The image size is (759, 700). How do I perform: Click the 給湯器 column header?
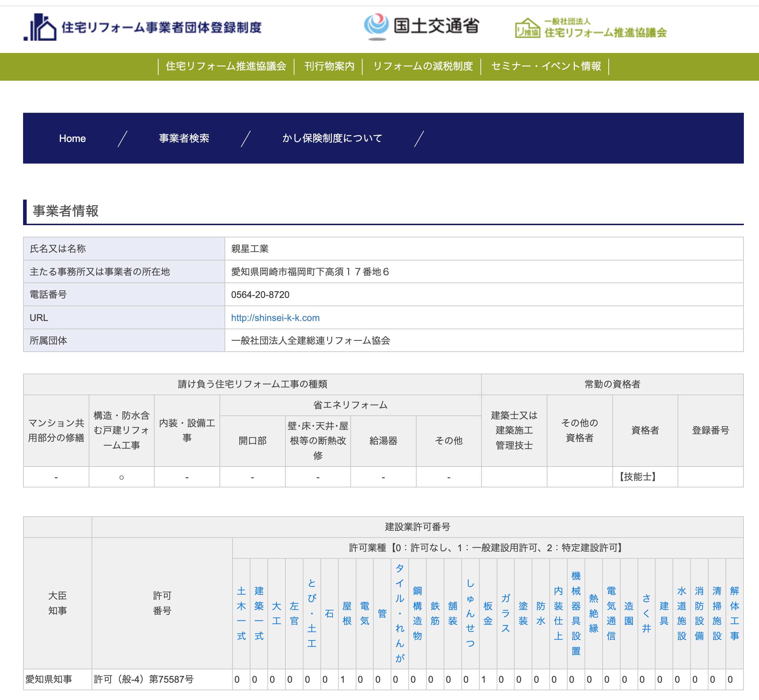click(x=383, y=441)
